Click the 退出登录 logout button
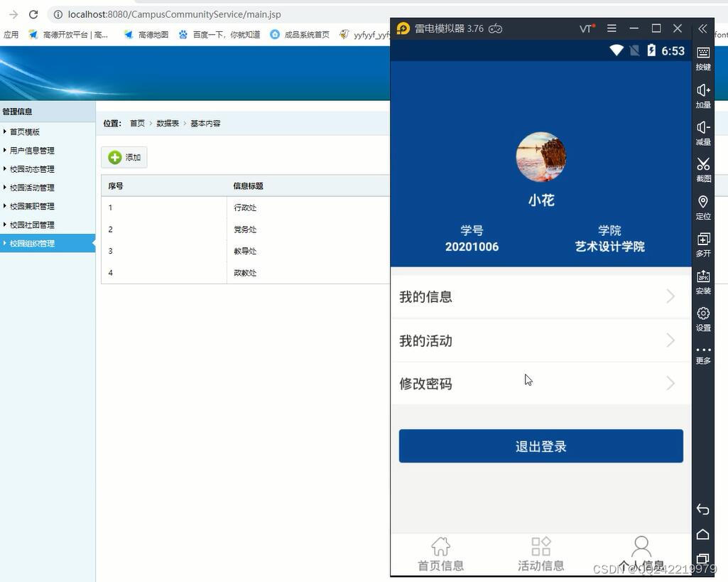 pos(541,446)
